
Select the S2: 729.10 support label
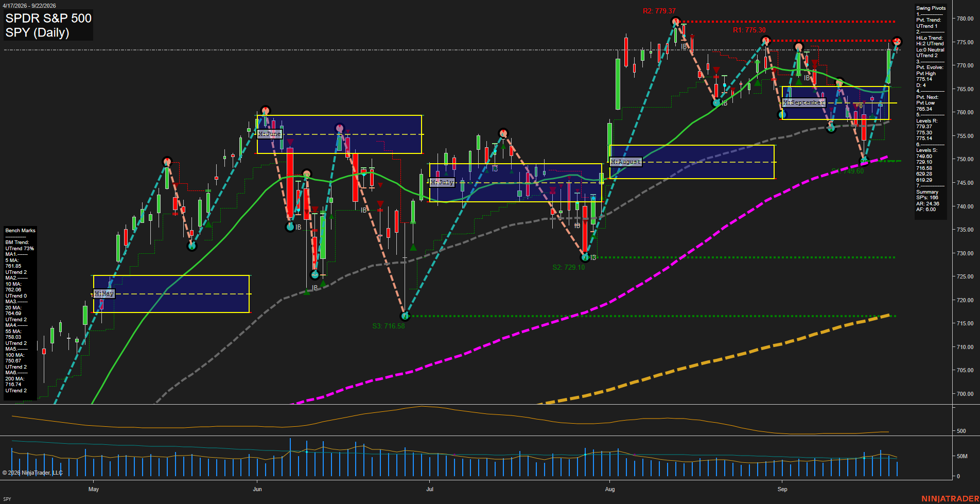click(x=569, y=267)
